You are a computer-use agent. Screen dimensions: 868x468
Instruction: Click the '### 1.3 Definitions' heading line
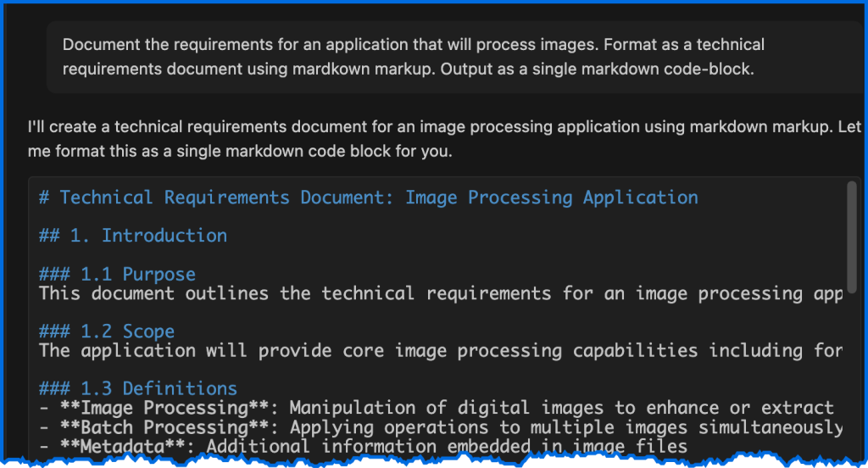click(138, 389)
